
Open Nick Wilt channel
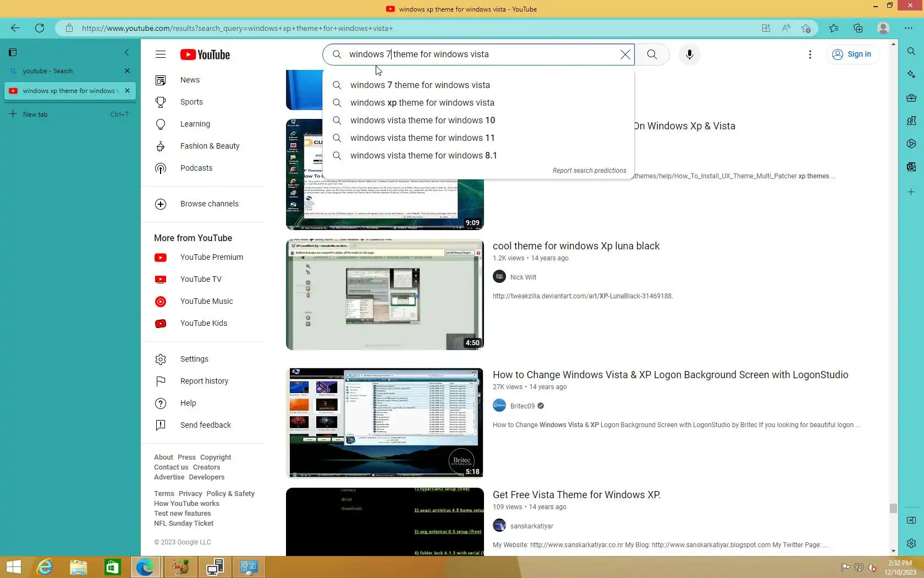pos(523,277)
